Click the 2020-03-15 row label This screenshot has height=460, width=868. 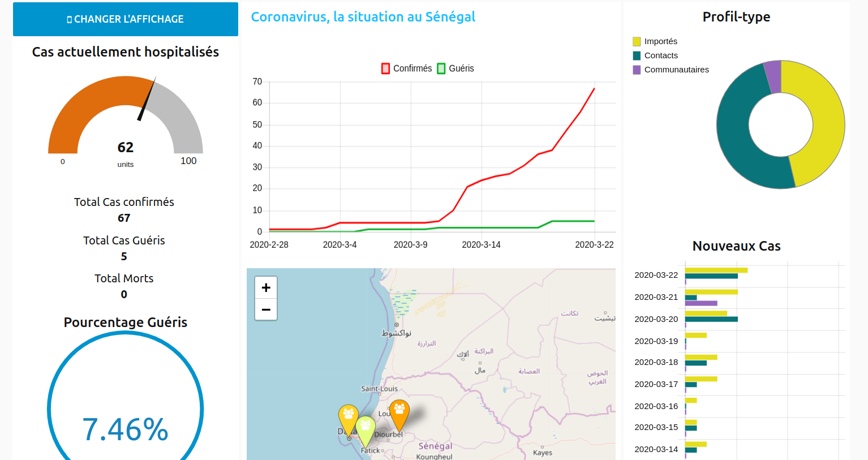click(656, 428)
